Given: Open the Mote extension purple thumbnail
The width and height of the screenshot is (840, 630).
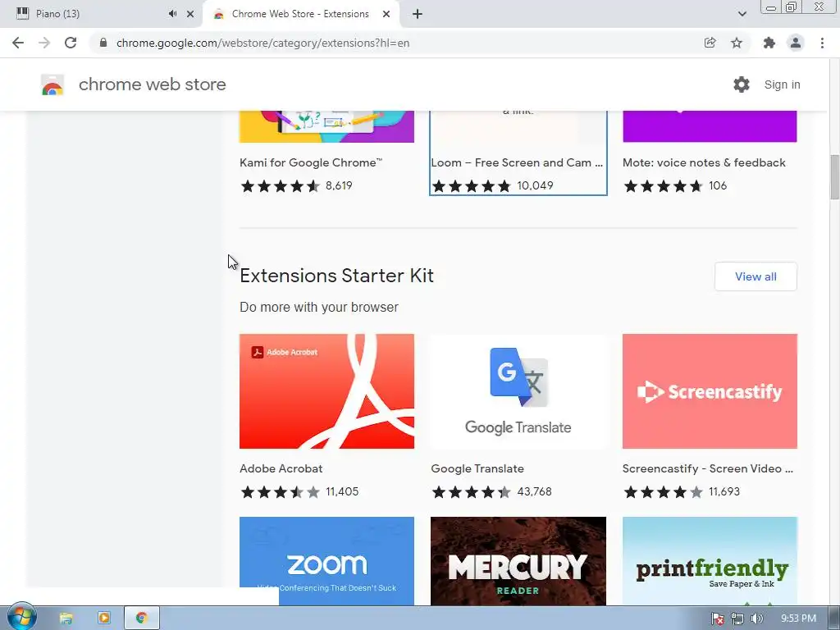Looking at the screenshot, I should tap(710, 126).
